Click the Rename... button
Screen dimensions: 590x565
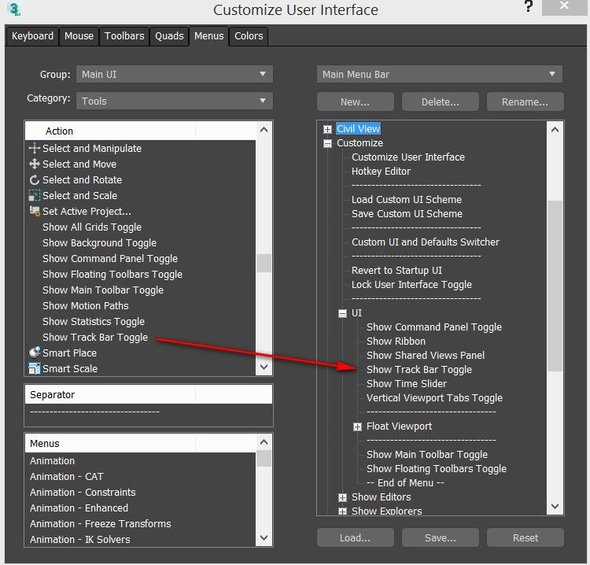pyautogui.click(x=525, y=102)
